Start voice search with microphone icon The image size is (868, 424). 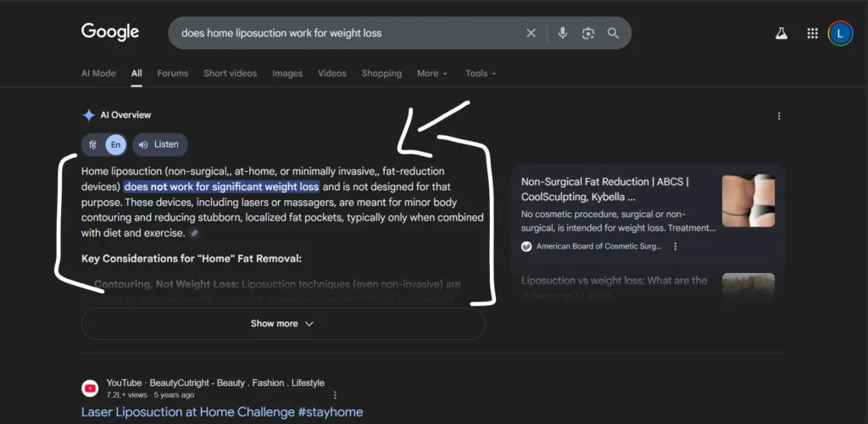(562, 33)
